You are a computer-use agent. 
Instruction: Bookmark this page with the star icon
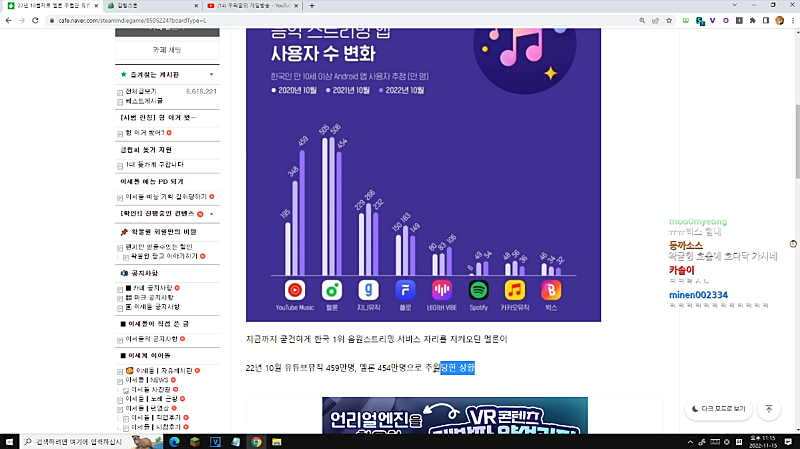coord(669,20)
